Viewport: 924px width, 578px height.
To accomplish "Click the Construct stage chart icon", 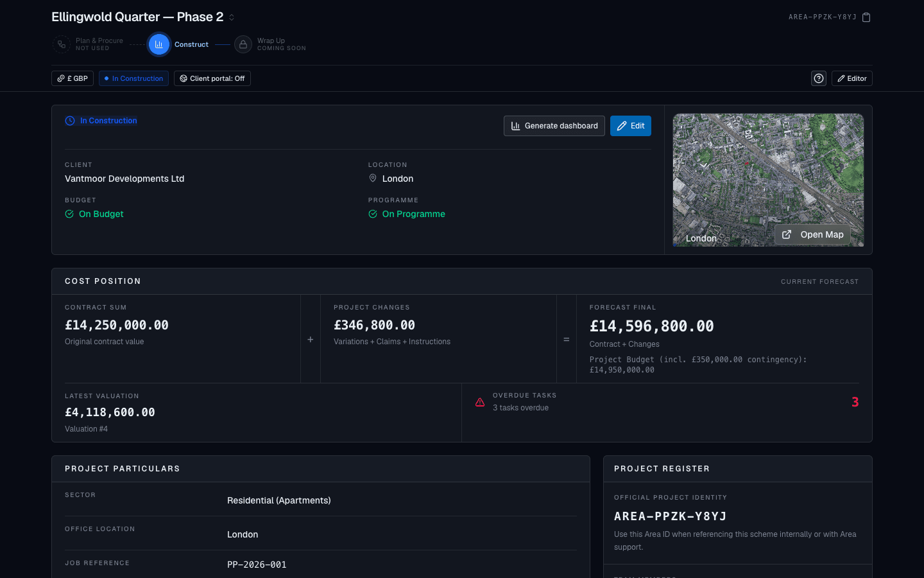I will tap(158, 44).
